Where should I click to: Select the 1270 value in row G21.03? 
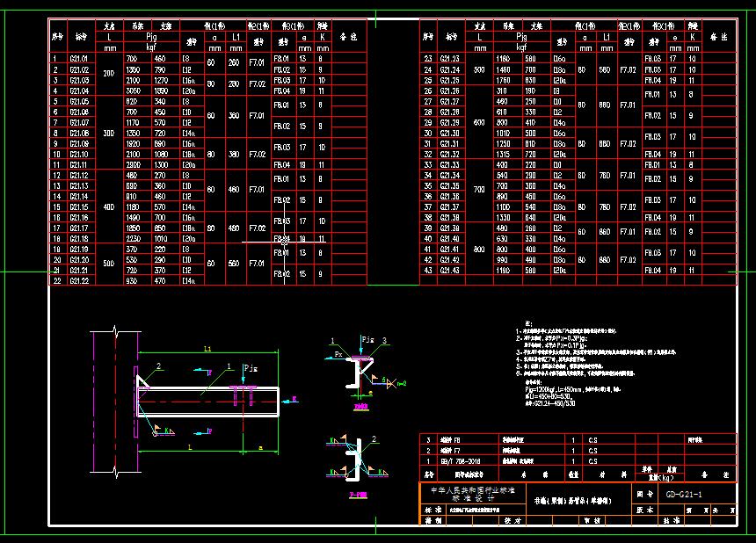161,81
